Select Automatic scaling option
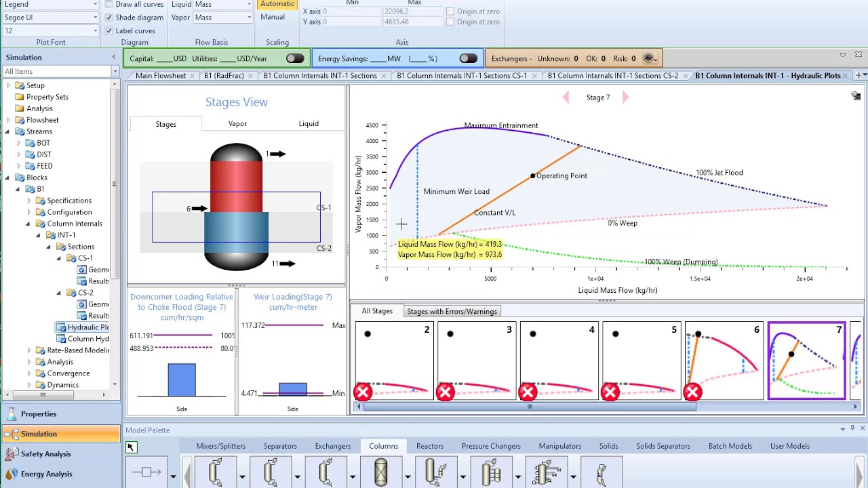Viewport: 868px width, 488px height. pyautogui.click(x=277, y=4)
